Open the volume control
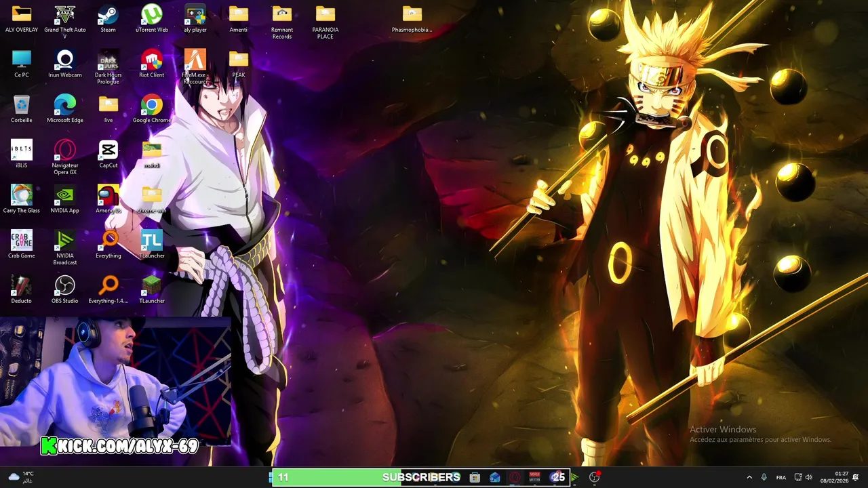This screenshot has height=488, width=868. pos(808,477)
